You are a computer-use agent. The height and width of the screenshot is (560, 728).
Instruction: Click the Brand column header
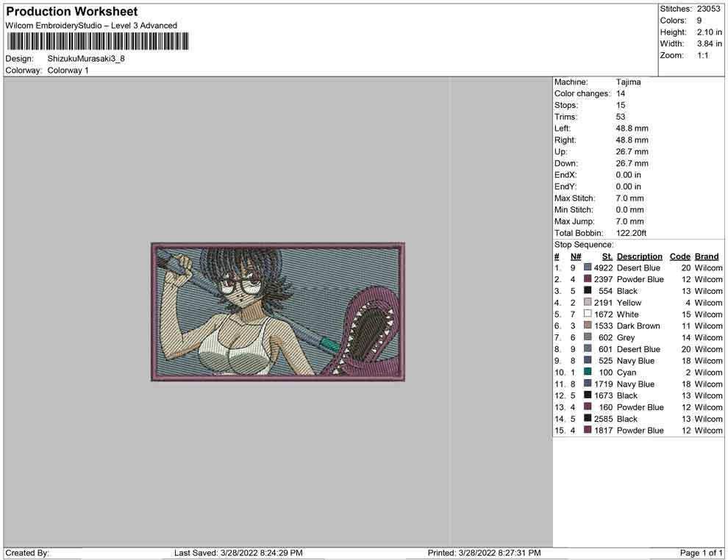707,256
